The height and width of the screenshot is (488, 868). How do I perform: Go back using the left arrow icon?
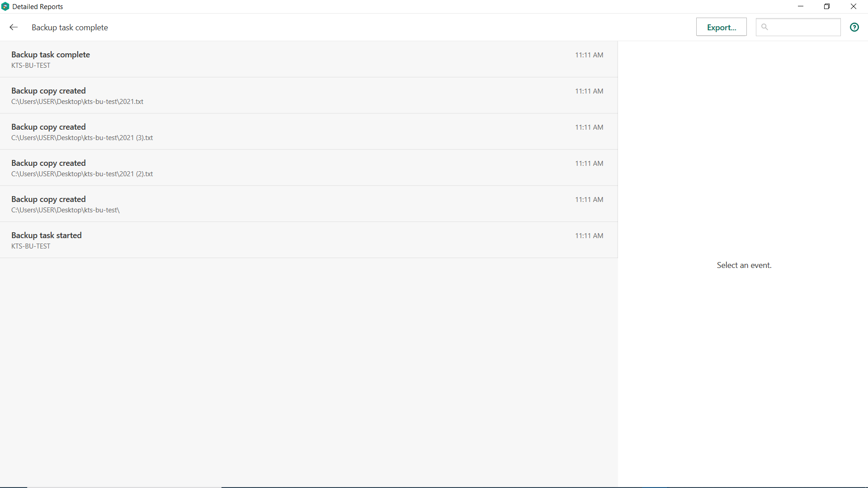pos(14,28)
